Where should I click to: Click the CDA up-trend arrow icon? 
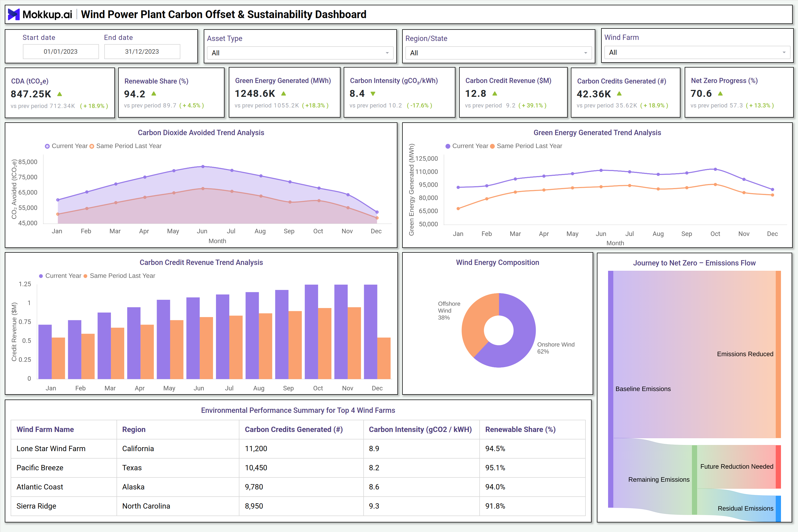pyautogui.click(x=60, y=94)
